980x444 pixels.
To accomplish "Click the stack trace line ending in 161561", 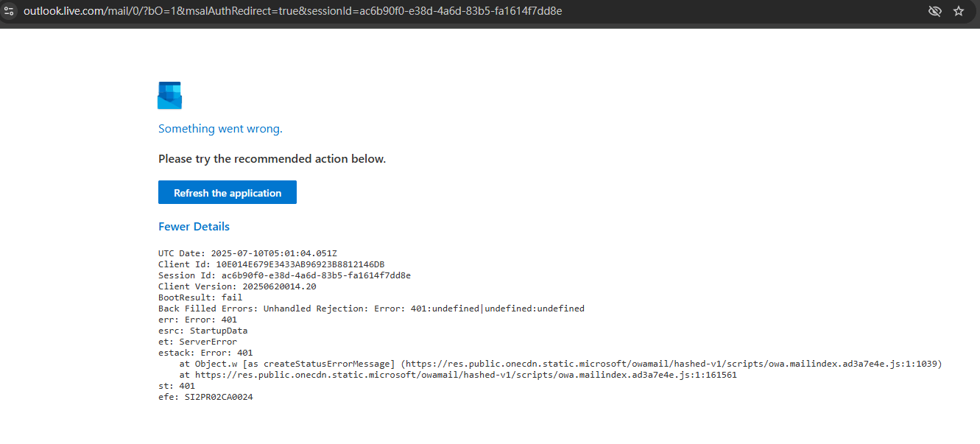I will [458, 375].
